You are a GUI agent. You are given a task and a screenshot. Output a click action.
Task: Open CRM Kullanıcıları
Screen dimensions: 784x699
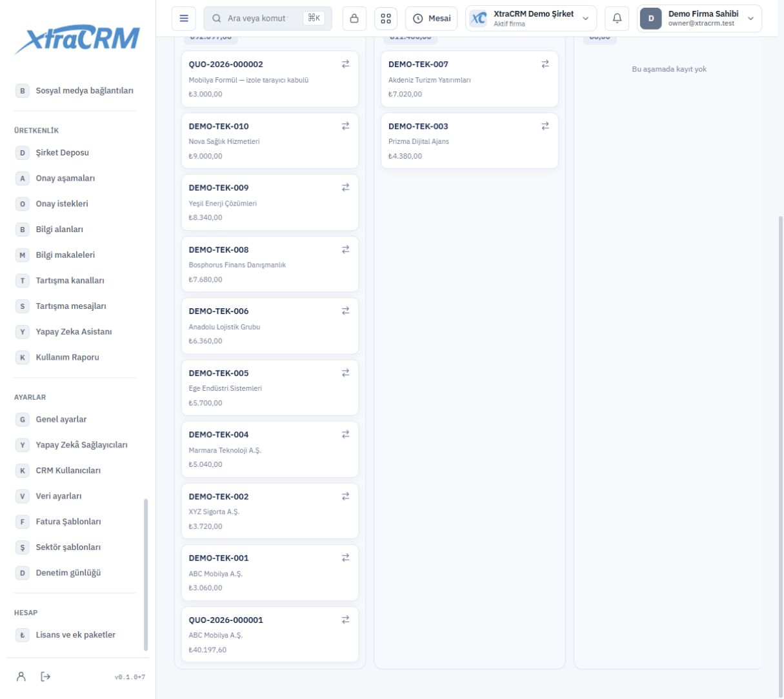point(75,471)
